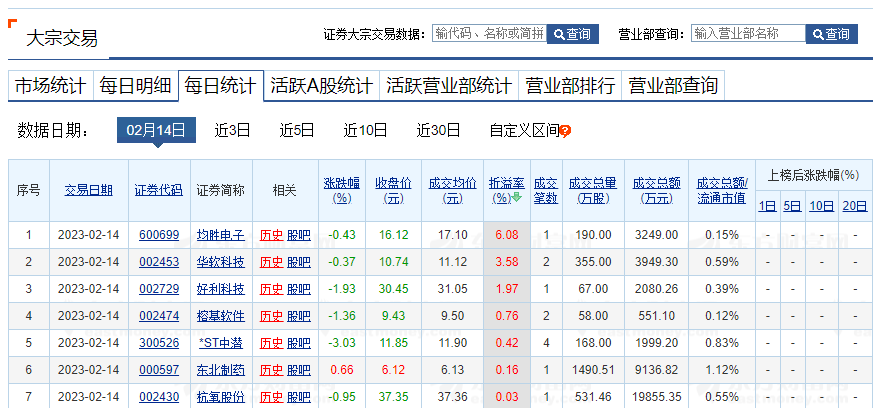Viewport: 880px width, 408px height.
Task: Sort table by 交易日期 column header
Action: 89,190
